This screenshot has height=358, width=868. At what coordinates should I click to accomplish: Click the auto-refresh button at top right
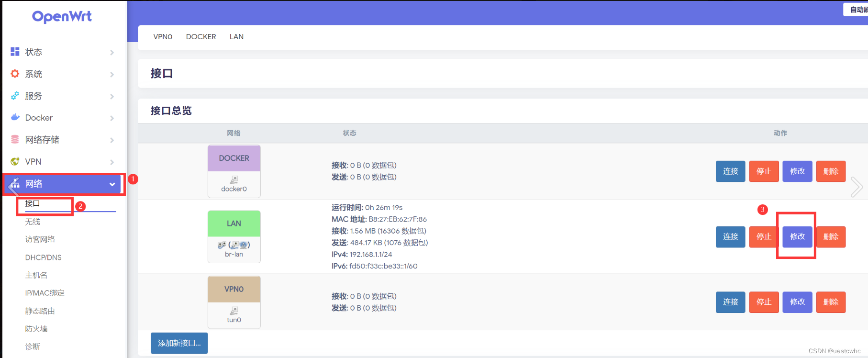(856, 10)
